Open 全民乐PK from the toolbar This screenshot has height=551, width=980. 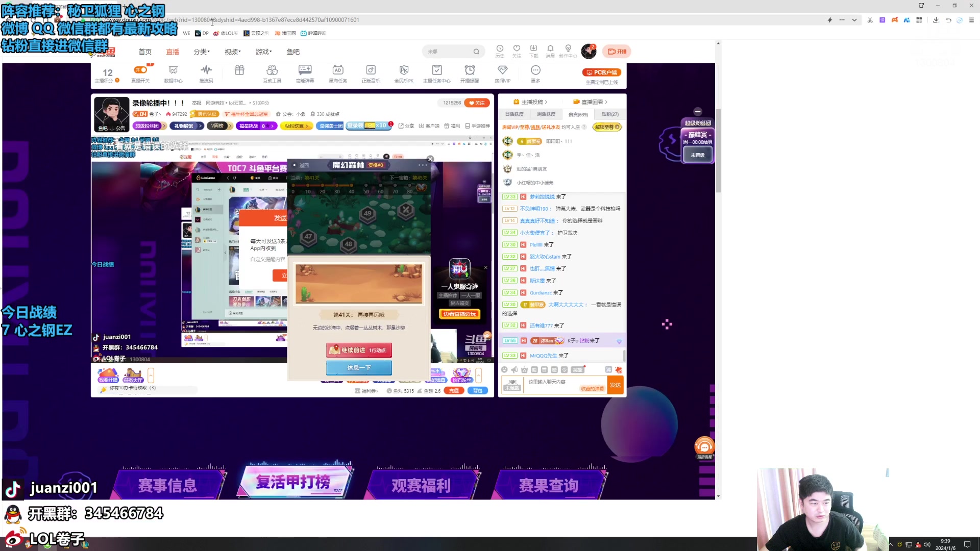pos(404,72)
